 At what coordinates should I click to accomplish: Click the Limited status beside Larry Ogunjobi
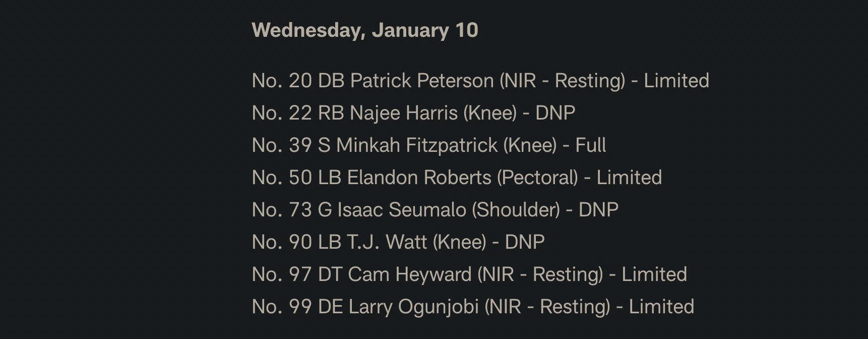point(661,307)
